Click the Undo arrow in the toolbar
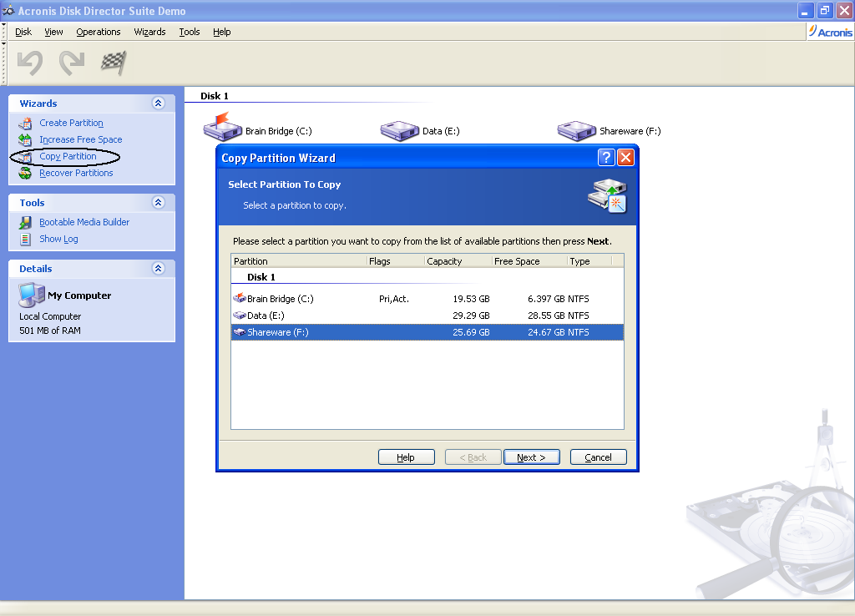 [x=30, y=63]
